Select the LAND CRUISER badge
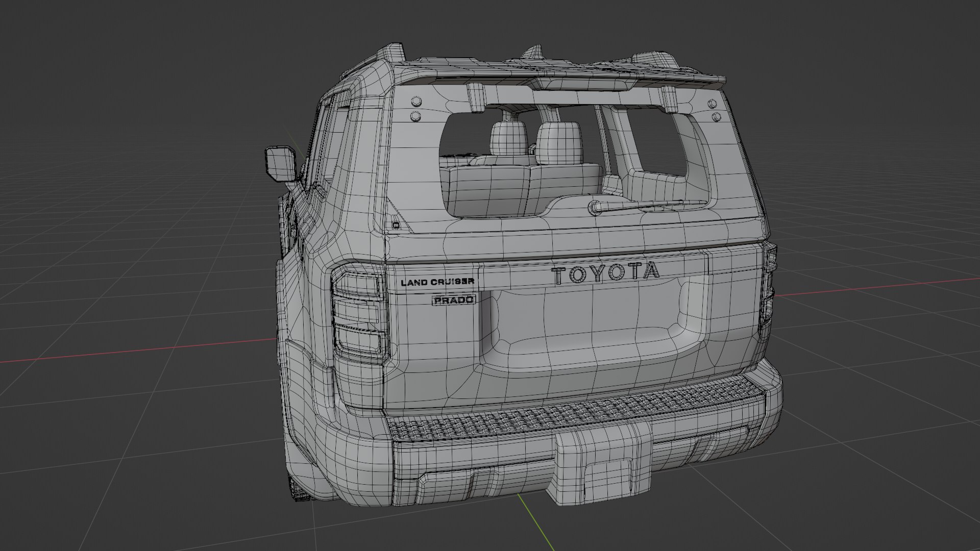The width and height of the screenshot is (980, 551). click(x=437, y=282)
